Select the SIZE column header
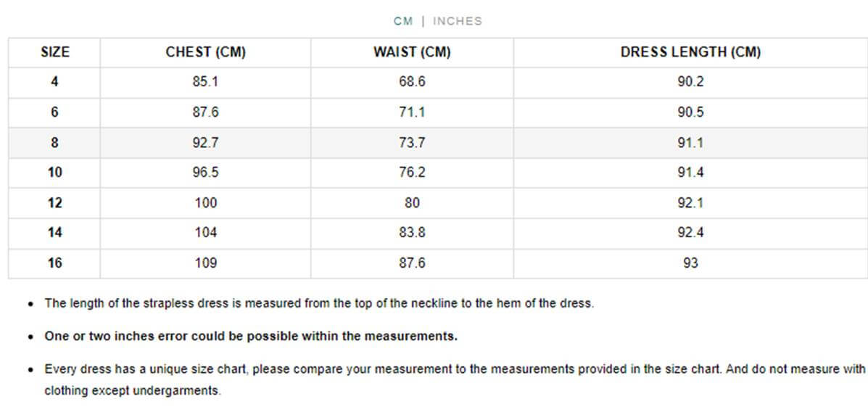 55,52
